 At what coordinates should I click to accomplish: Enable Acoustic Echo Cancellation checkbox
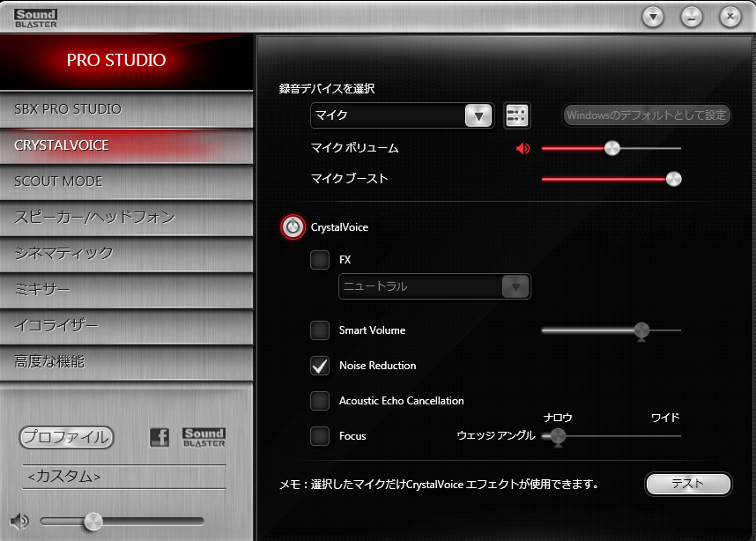point(320,401)
